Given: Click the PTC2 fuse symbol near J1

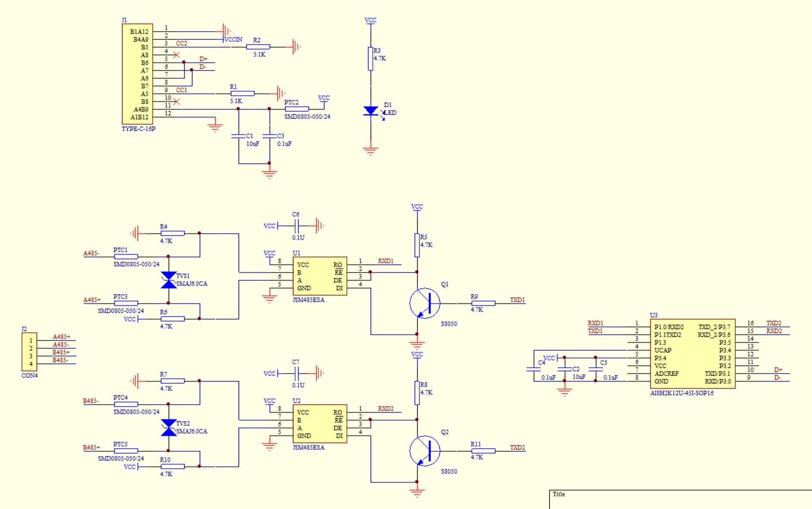Looking at the screenshot, I should [297, 109].
